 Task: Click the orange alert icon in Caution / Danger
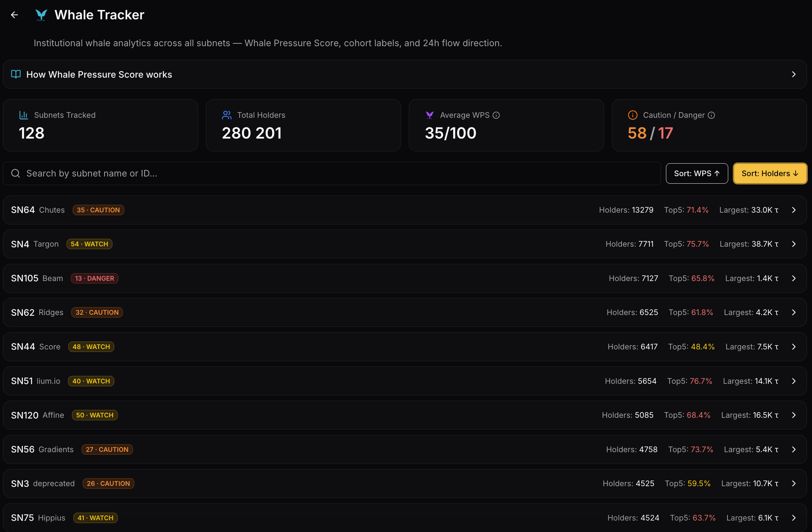tap(633, 115)
